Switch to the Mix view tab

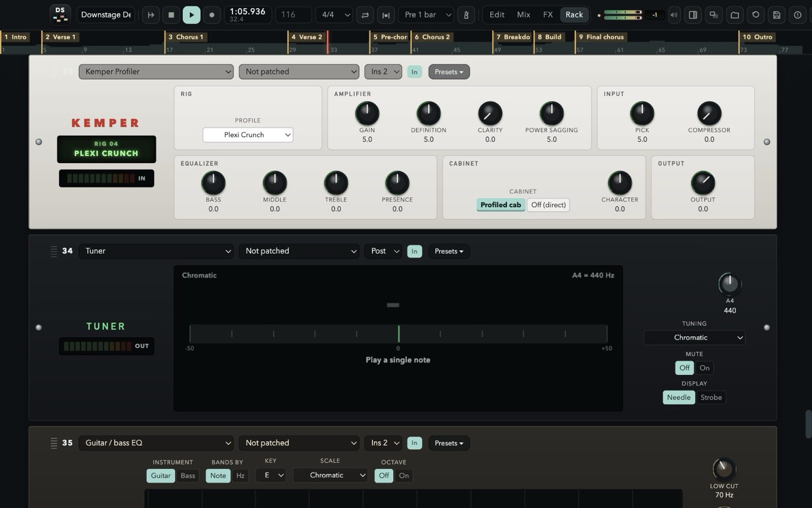pos(524,15)
